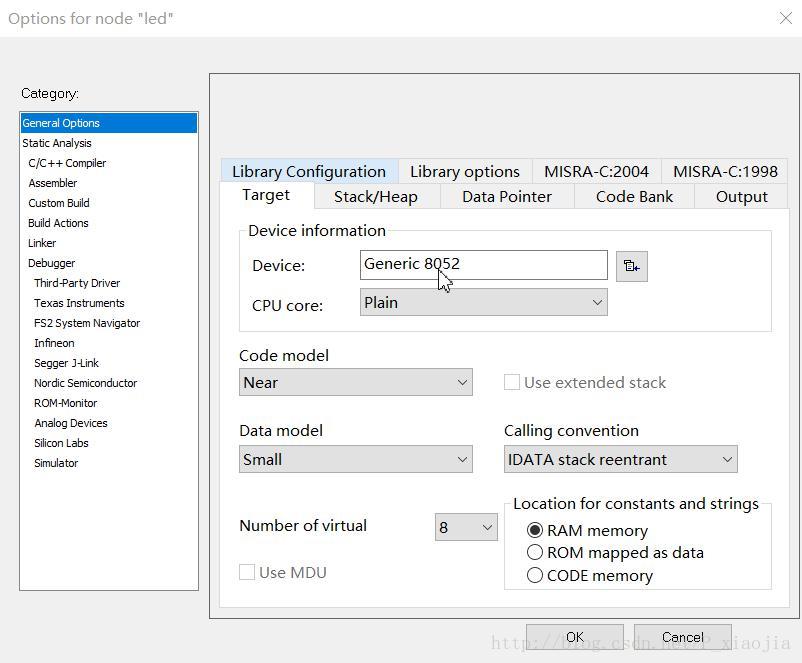802x663 pixels.
Task: Open the Data model dropdown
Action: (x=356, y=459)
